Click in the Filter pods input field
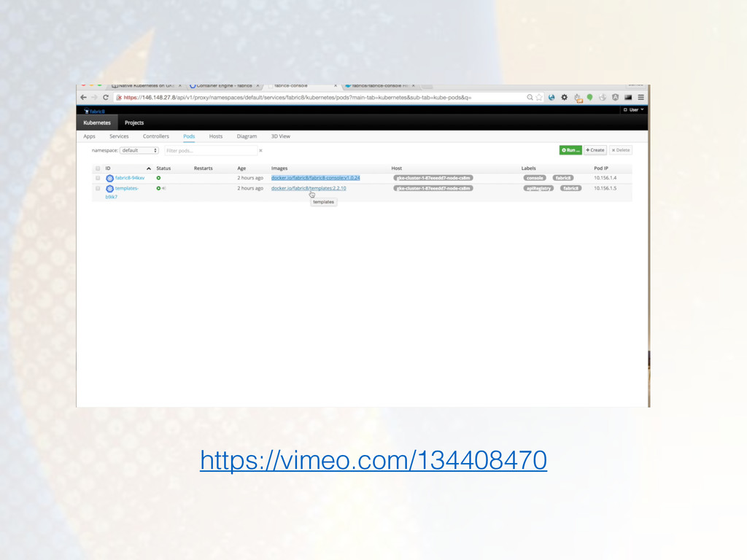This screenshot has height=560, width=747. point(211,150)
